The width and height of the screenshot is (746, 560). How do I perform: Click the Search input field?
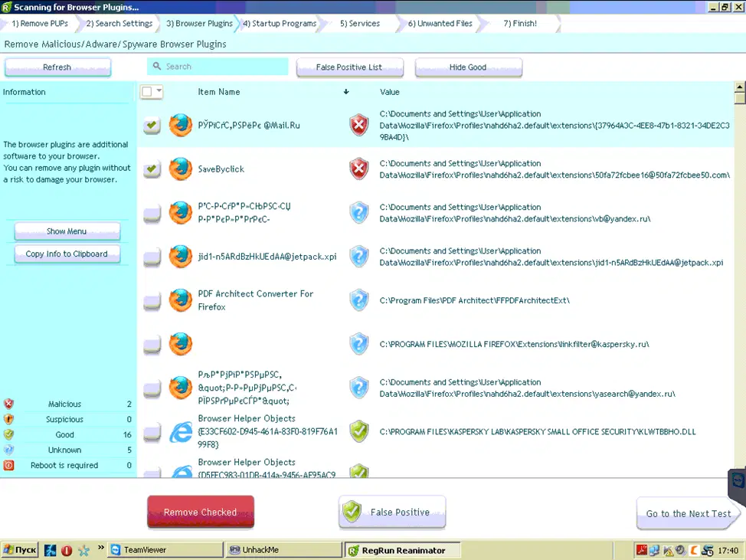(x=218, y=66)
